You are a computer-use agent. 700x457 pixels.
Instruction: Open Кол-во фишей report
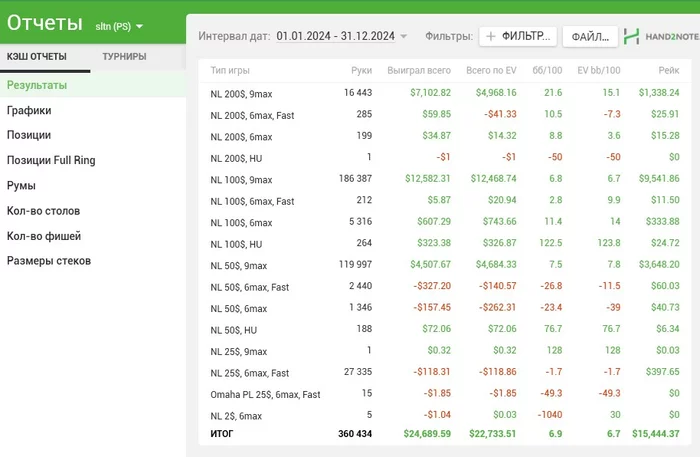coord(44,236)
